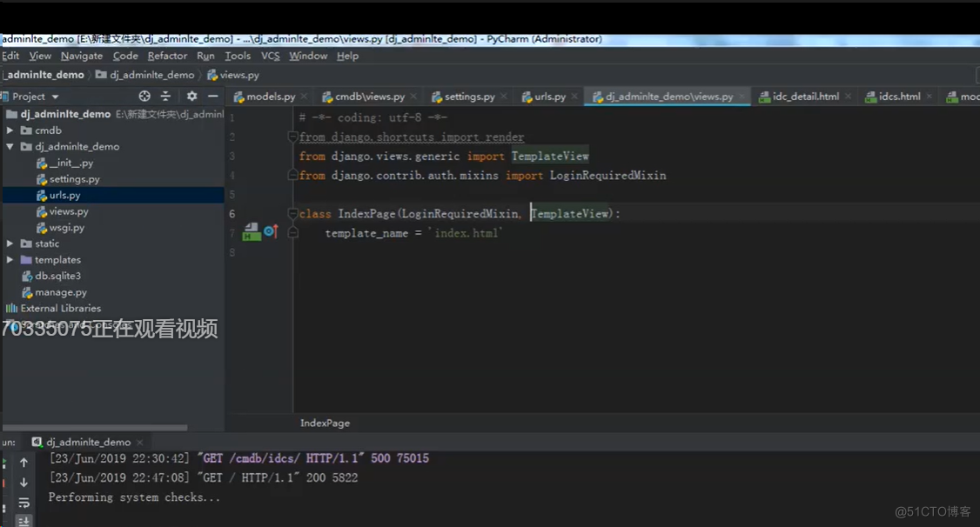This screenshot has width=980, height=527.
Task: Click the Up the Stack Trace arrow icon
Action: [23, 461]
